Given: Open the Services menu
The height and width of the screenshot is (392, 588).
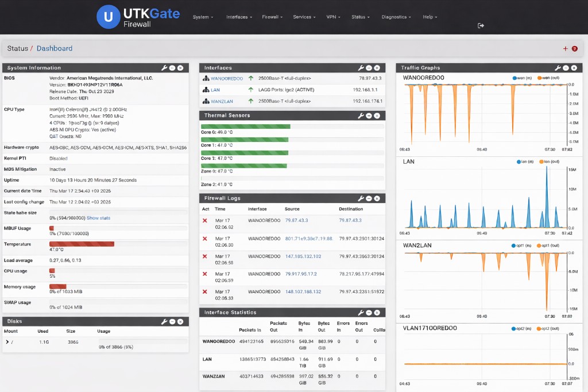Looking at the screenshot, I should point(304,17).
